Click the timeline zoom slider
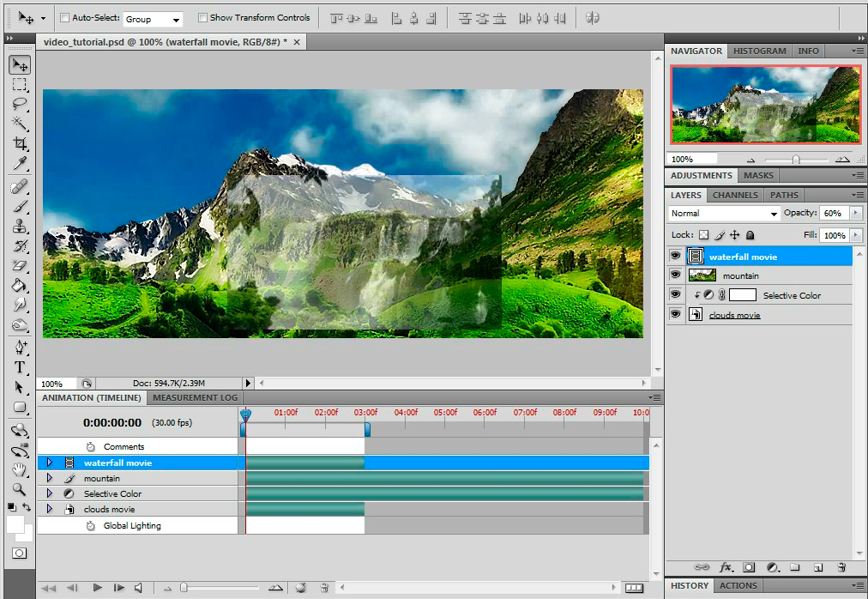868x599 pixels. (184, 587)
